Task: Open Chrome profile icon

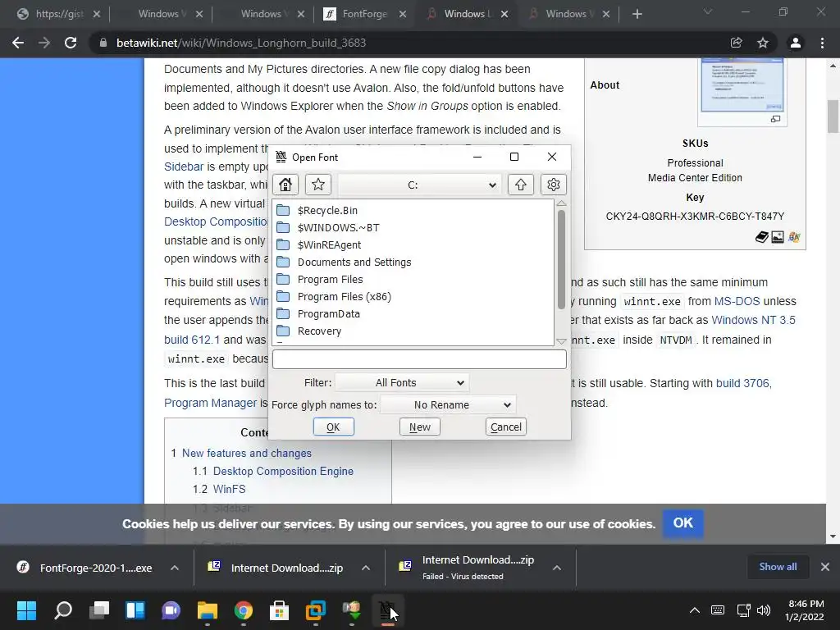Action: point(796,43)
